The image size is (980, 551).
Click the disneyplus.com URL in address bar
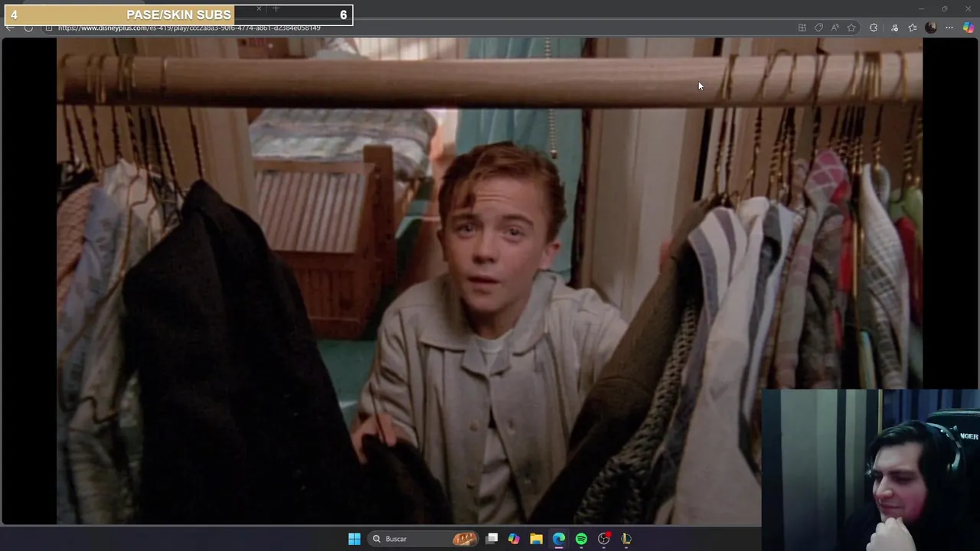[189, 28]
